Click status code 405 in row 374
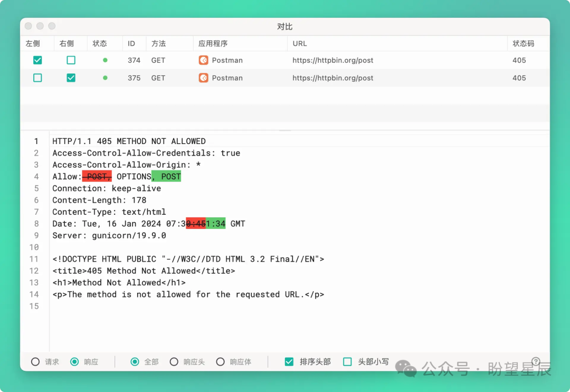The width and height of the screenshot is (570, 392). coord(519,60)
